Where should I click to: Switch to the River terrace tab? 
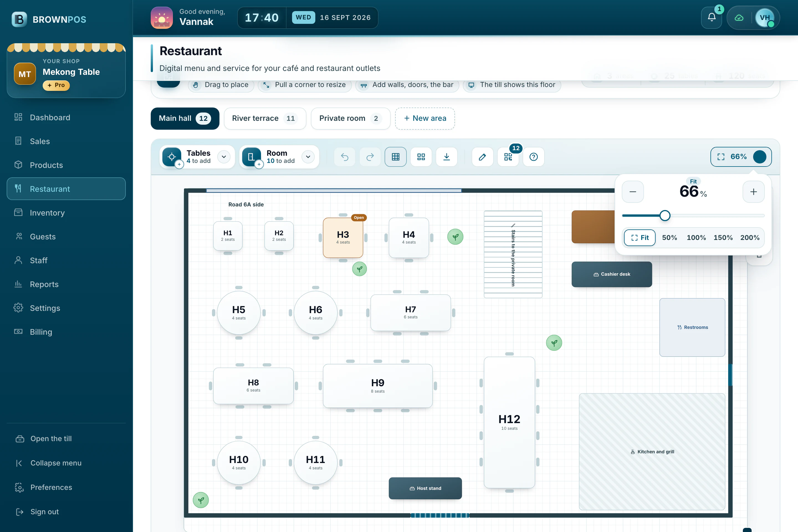point(265,118)
